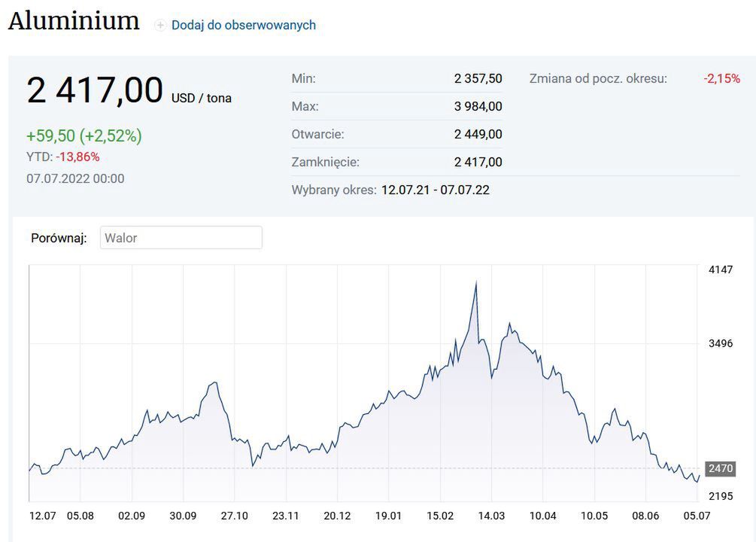The image size is (756, 542).
Task: Click the 30.09 date label on x-axis
Action: click(183, 516)
